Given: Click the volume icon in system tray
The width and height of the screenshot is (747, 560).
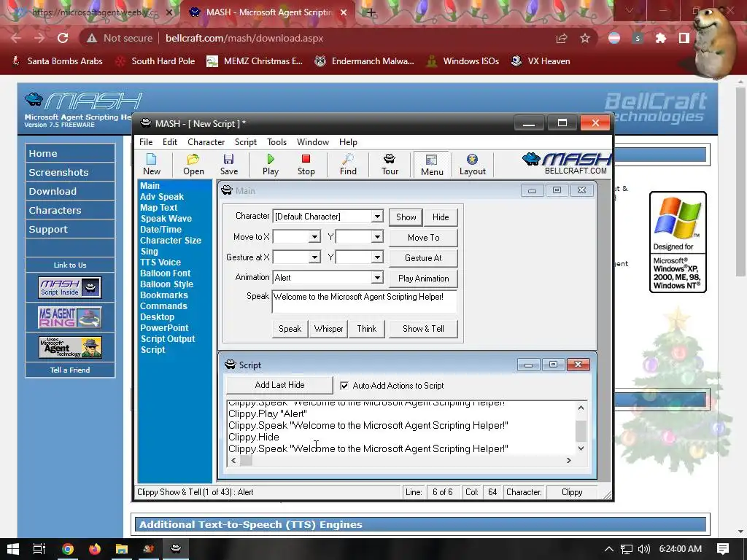Looking at the screenshot, I should (643, 549).
